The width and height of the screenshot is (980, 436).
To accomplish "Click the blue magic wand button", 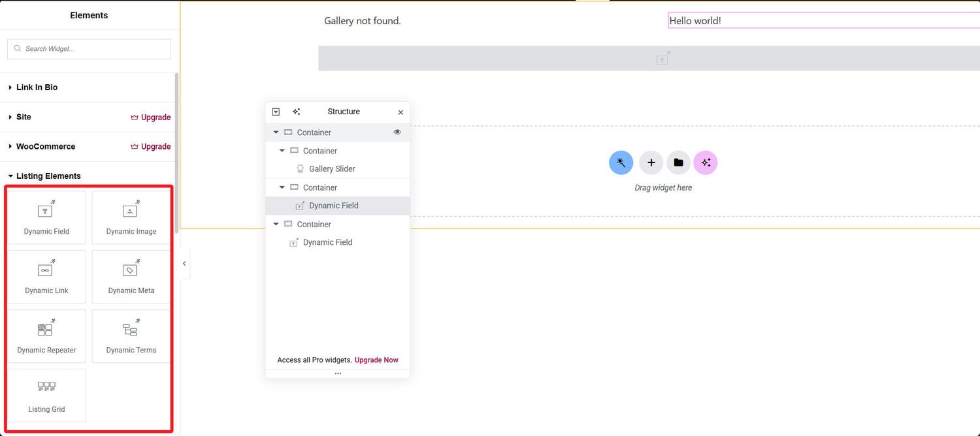I will pos(621,163).
